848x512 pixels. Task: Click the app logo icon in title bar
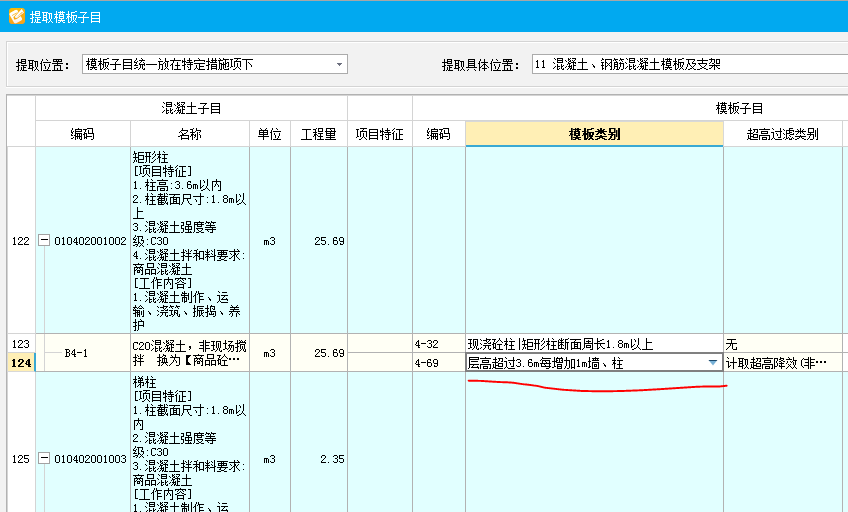[x=17, y=16]
